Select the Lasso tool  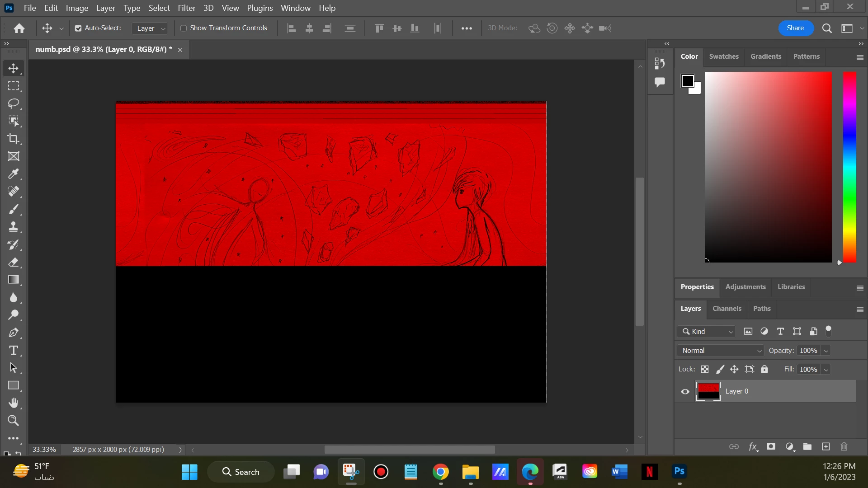(x=14, y=103)
